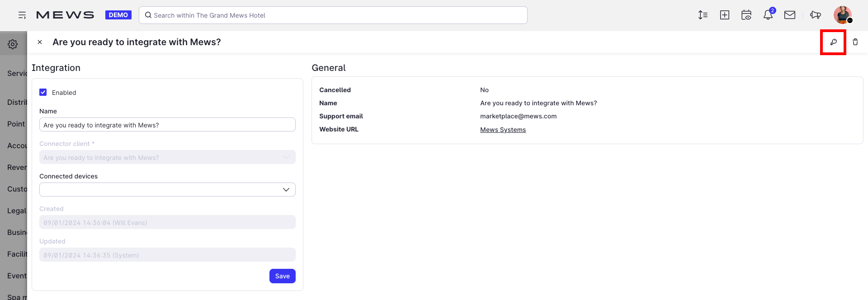Viewport: 868px width, 300px height.
Task: Open the hamburger main menu icon
Action: click(22, 15)
